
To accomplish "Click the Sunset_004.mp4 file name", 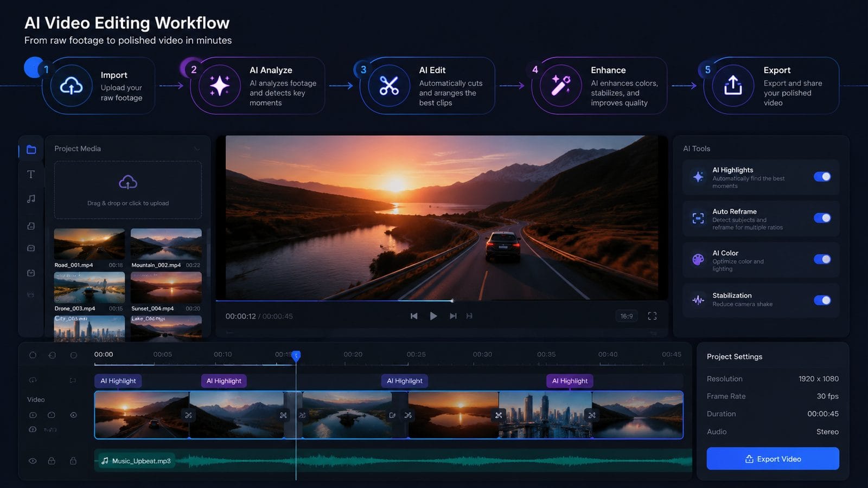I will point(152,309).
